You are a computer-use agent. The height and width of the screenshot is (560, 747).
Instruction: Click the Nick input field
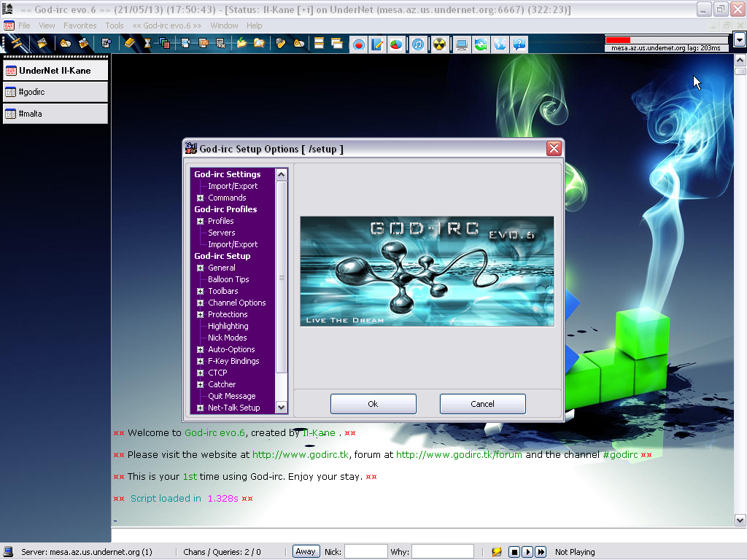(x=365, y=552)
